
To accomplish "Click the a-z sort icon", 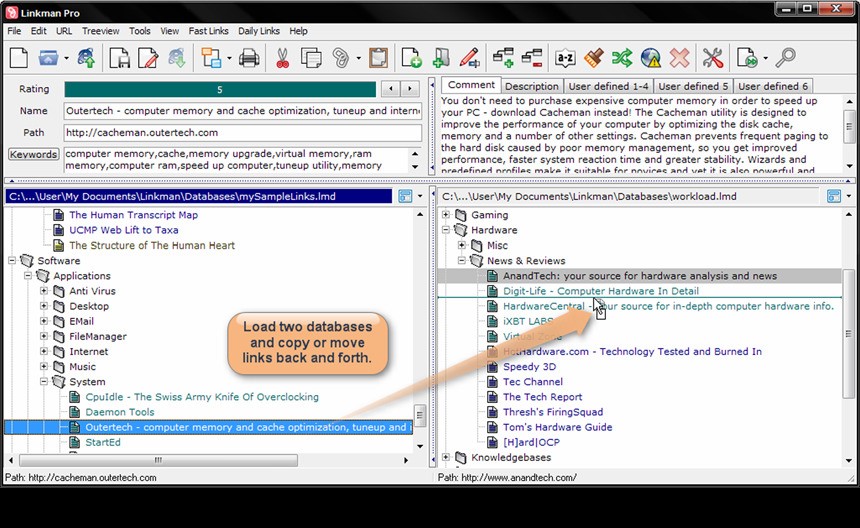I will click(x=565, y=58).
